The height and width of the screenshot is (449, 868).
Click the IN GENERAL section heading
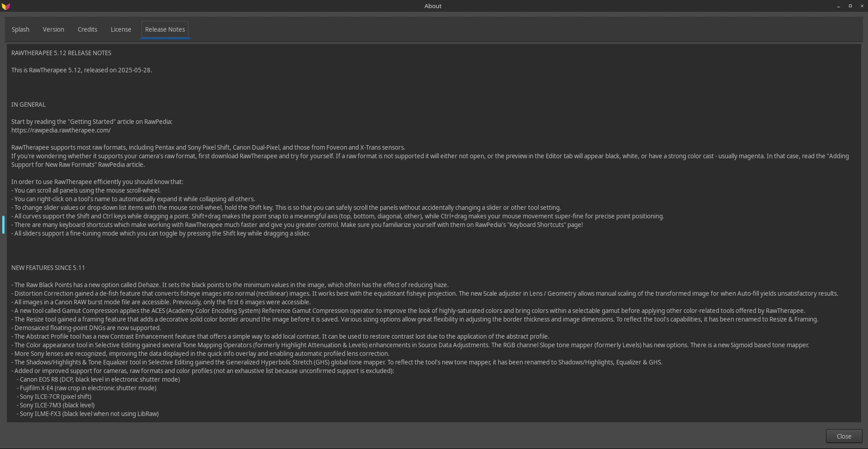click(28, 104)
